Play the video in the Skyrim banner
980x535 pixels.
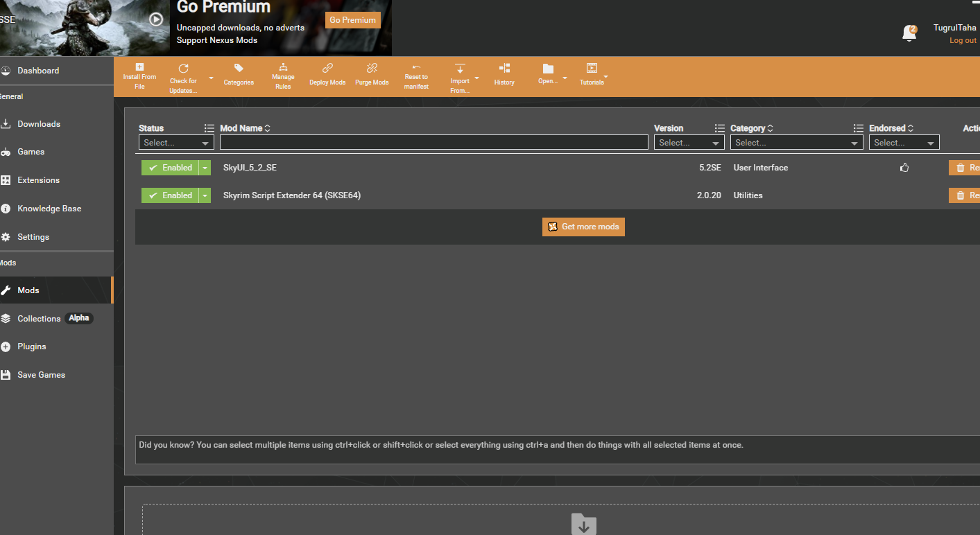[x=156, y=19]
